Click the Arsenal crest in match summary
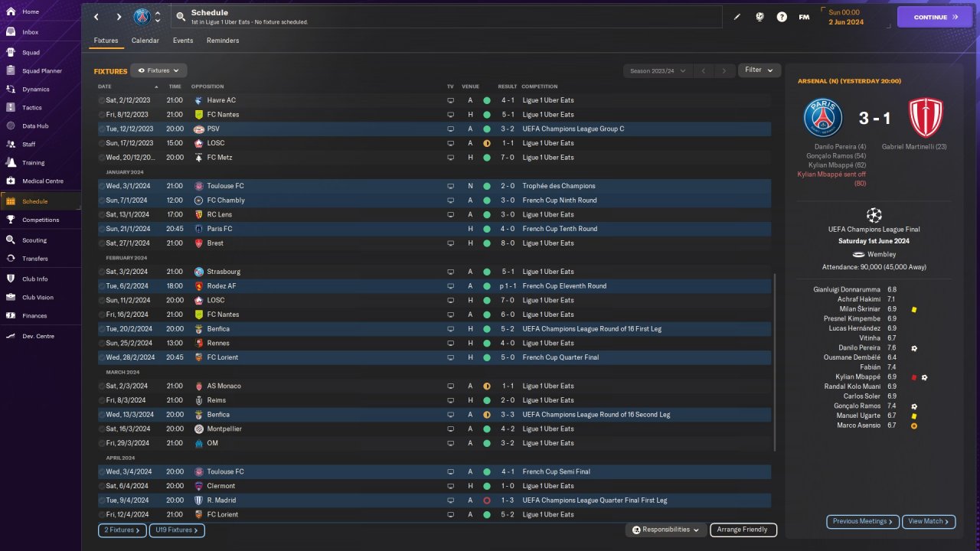The height and width of the screenshot is (551, 980). tap(926, 118)
